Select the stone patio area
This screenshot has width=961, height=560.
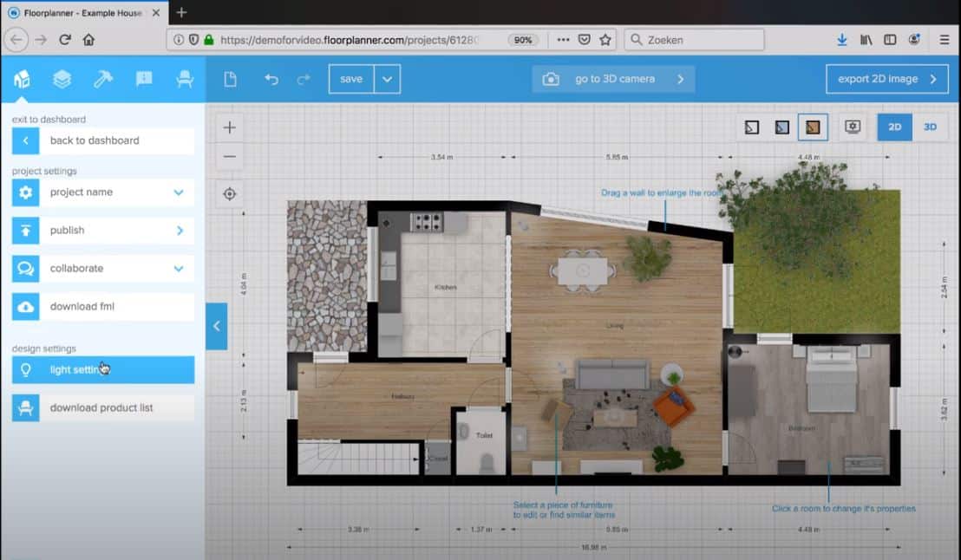(327, 276)
